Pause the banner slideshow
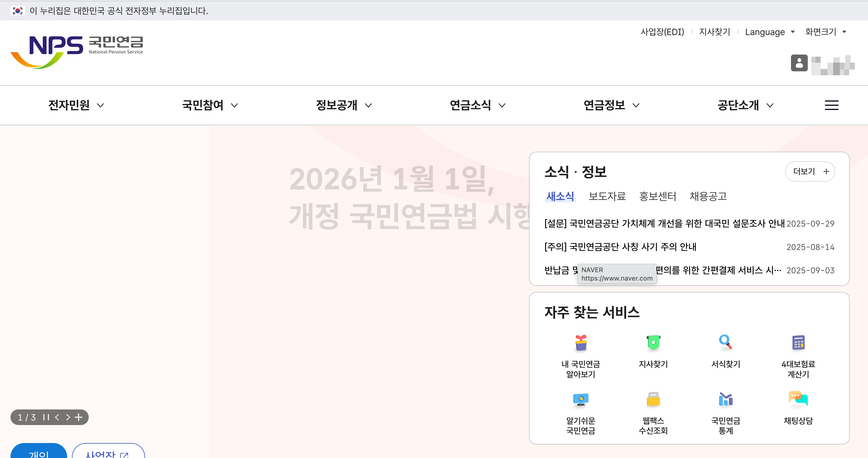 tap(46, 417)
